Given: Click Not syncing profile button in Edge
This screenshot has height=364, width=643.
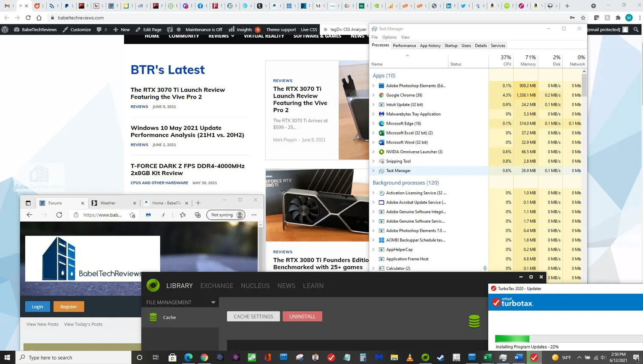Looking at the screenshot, I should click(225, 215).
